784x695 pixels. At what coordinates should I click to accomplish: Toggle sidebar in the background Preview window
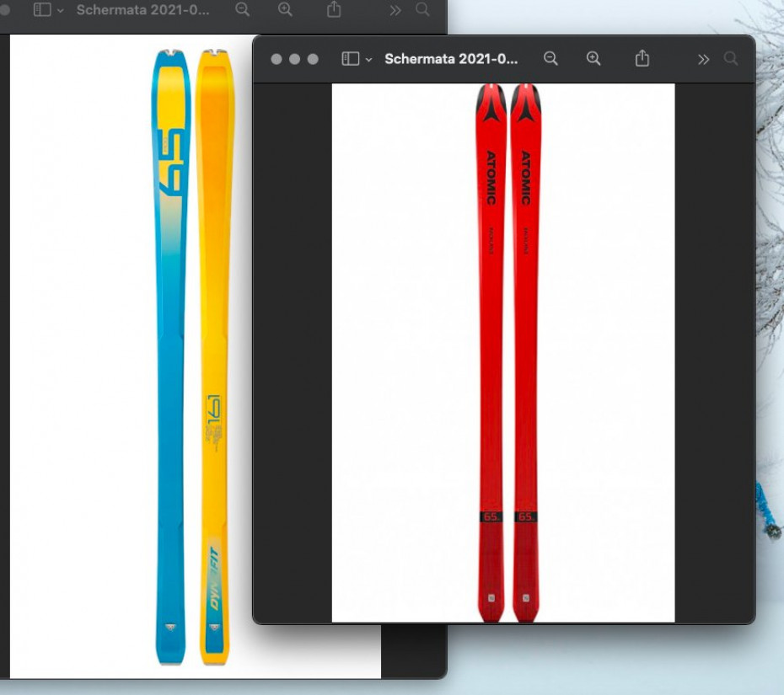coord(42,9)
